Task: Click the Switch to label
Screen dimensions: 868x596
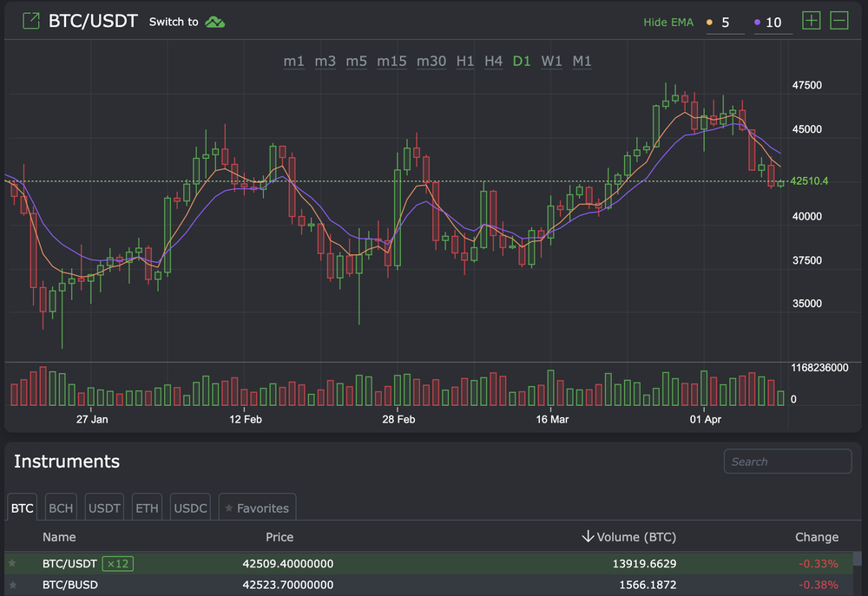Action: pyautogui.click(x=174, y=23)
